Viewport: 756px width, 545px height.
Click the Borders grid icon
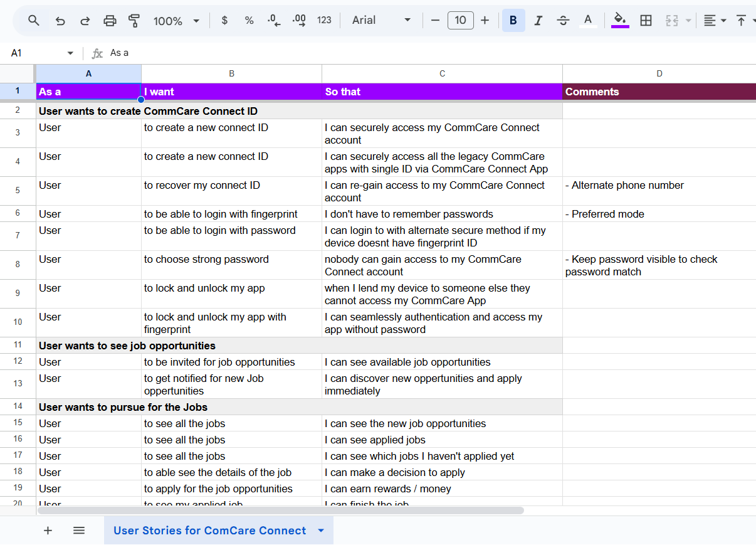[x=646, y=21]
